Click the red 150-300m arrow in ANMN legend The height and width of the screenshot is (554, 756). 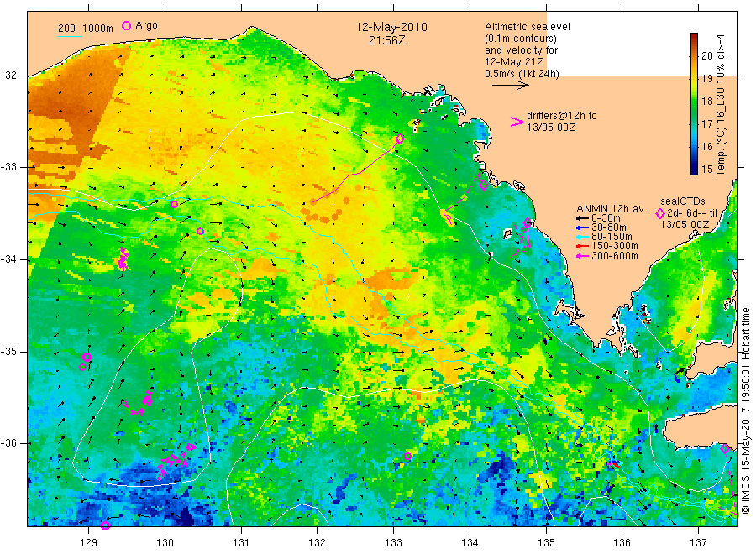pos(582,246)
